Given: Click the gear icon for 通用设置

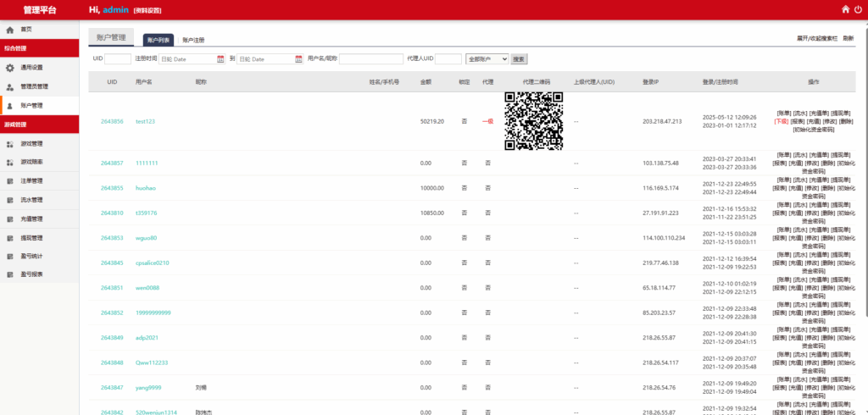Looking at the screenshot, I should click(x=9, y=68).
